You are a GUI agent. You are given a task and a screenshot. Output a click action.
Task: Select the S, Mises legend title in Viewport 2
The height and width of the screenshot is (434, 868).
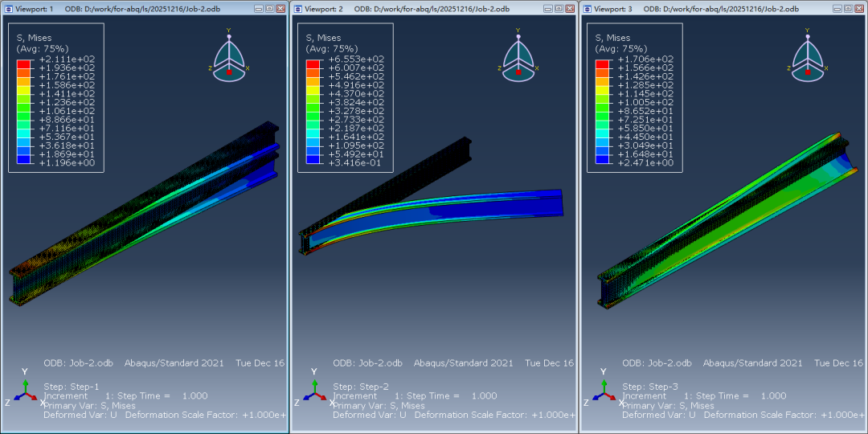tap(324, 38)
